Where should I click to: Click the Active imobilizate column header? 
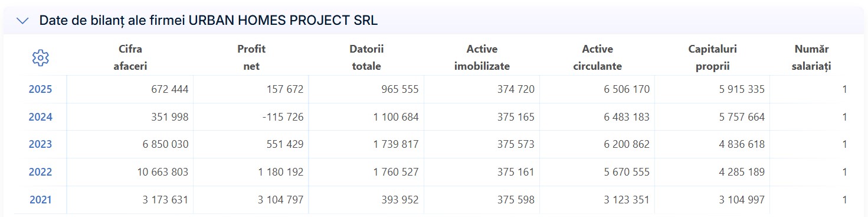pos(482,57)
